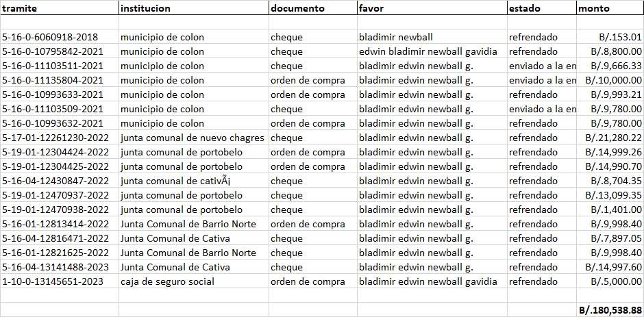Screen dimensions: 644x317
Task: Select tramite 5-17-01-12261230-2022 cell
Action: (x=60, y=138)
